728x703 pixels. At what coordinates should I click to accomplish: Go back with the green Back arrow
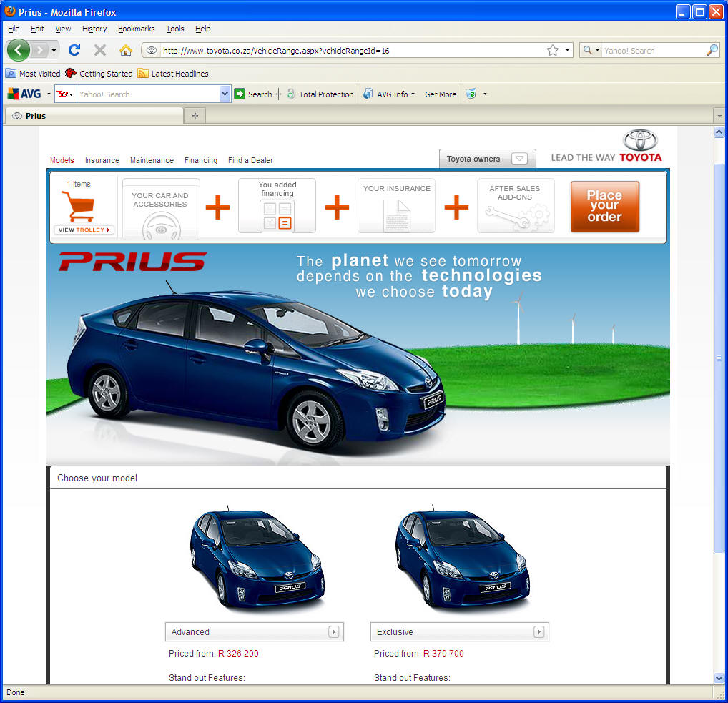pos(19,50)
